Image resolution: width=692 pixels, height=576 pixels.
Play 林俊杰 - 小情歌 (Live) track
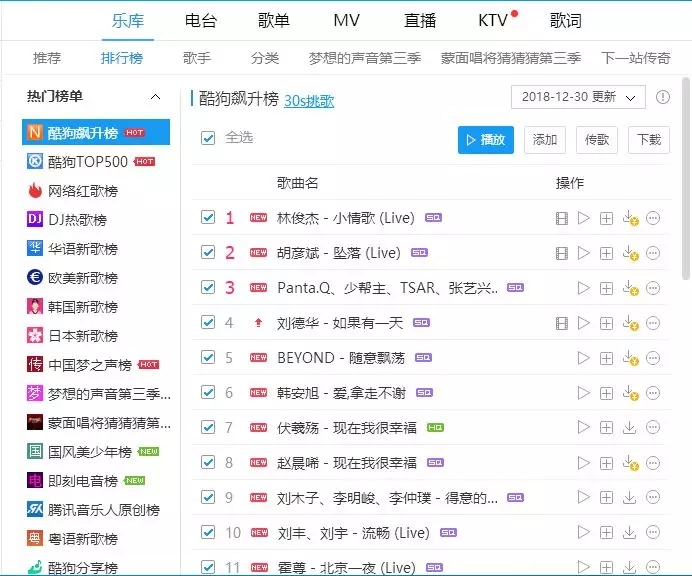584,218
